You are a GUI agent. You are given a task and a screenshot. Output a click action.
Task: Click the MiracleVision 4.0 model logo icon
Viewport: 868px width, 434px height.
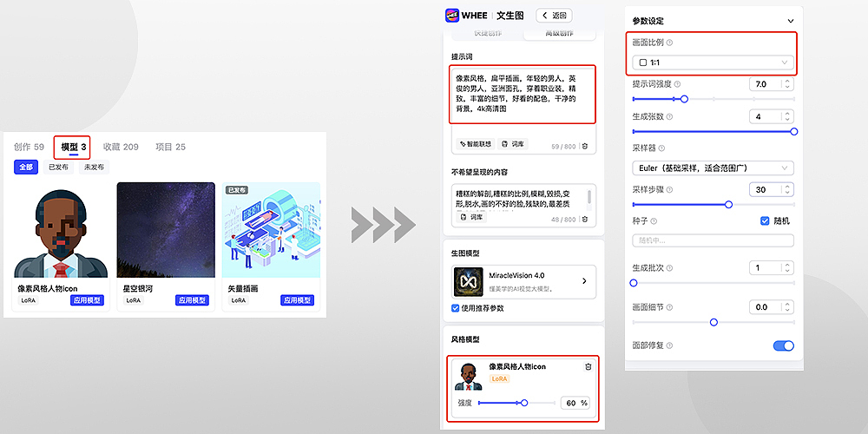[469, 281]
